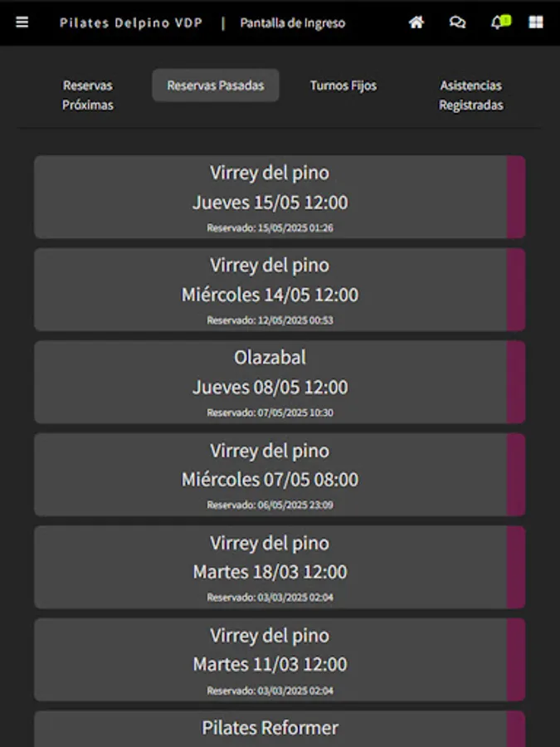Select the Asistencias Registradas tab
This screenshot has height=747, width=560.
click(471, 95)
